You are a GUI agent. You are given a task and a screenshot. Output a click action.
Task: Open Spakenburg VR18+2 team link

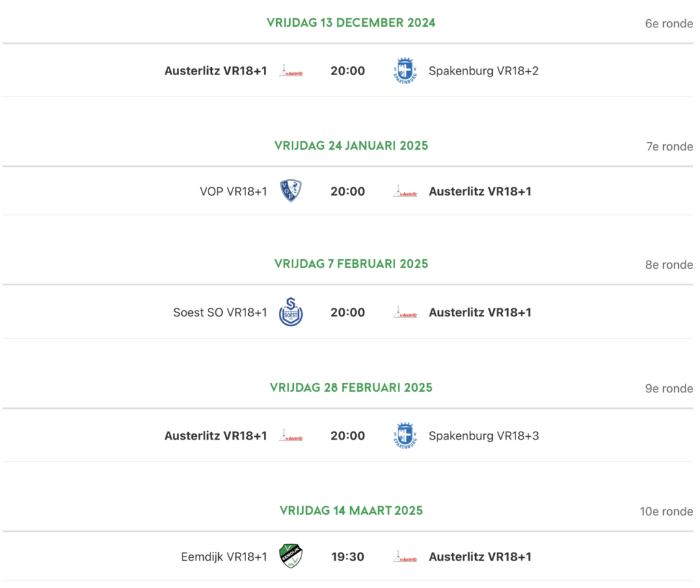(483, 70)
